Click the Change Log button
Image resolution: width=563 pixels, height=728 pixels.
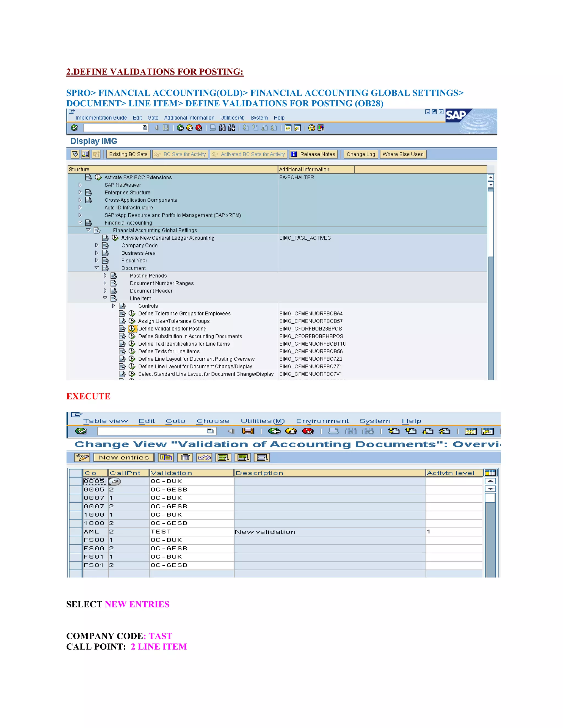coord(361,154)
